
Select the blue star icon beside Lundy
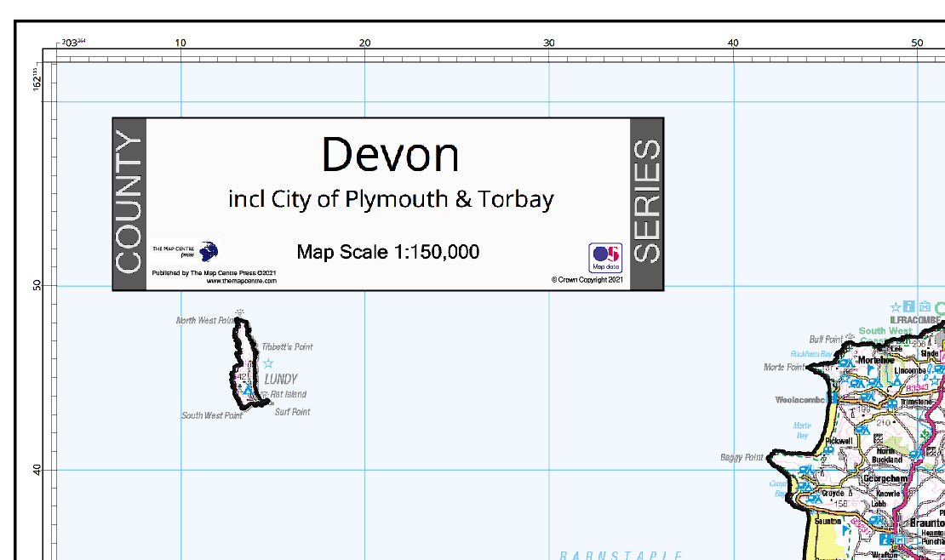268,363
